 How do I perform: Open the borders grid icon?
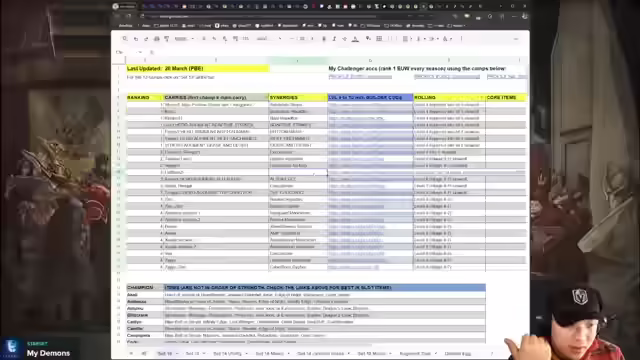[379, 39]
